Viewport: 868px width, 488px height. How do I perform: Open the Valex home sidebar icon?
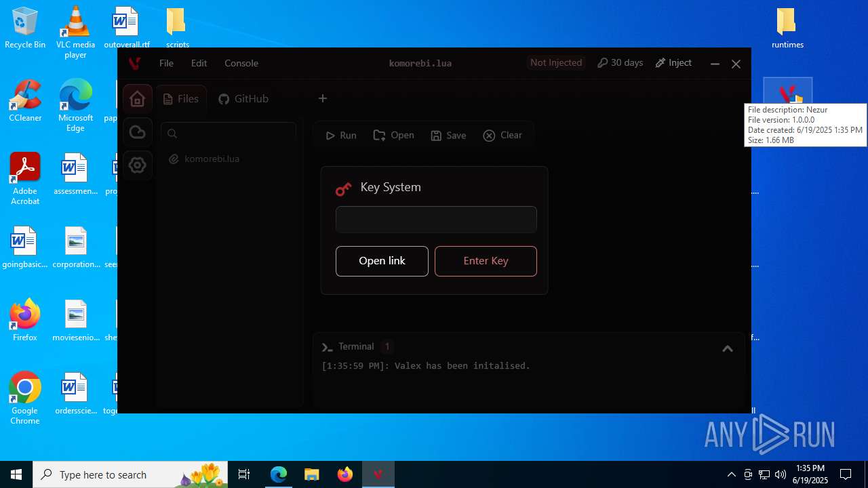pos(137,99)
